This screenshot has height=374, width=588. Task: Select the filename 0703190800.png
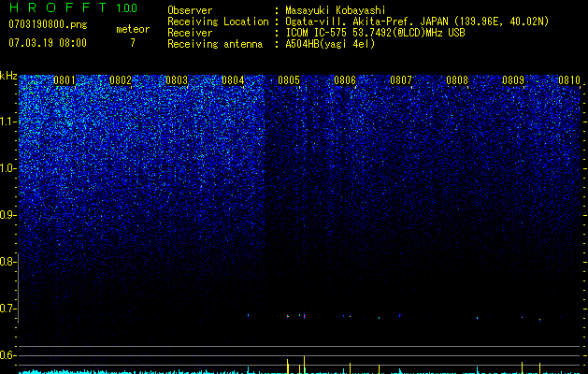[x=48, y=24]
